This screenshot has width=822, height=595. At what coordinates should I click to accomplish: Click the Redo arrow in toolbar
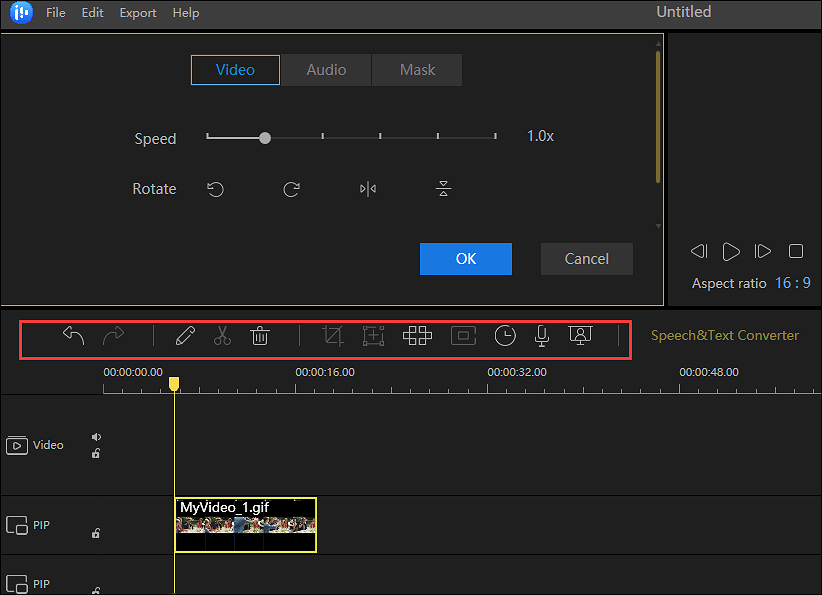click(113, 335)
